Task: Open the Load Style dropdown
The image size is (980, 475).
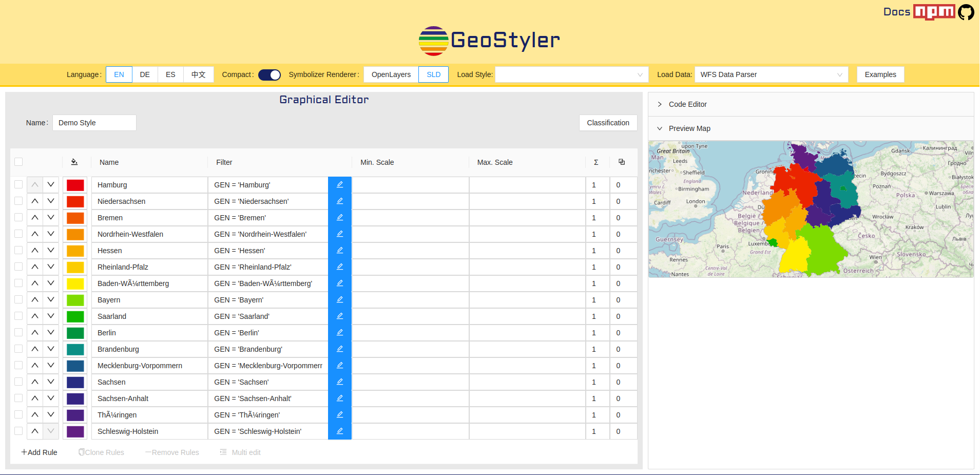Action: pos(571,75)
